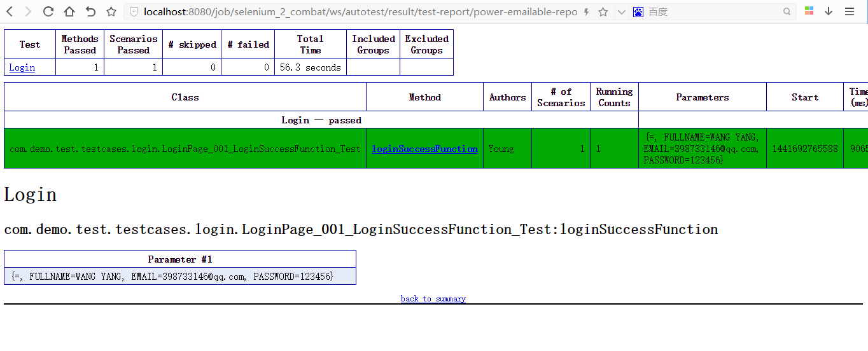Click the address bar URL field
The width and height of the screenshot is (868, 351).
pos(360,11)
